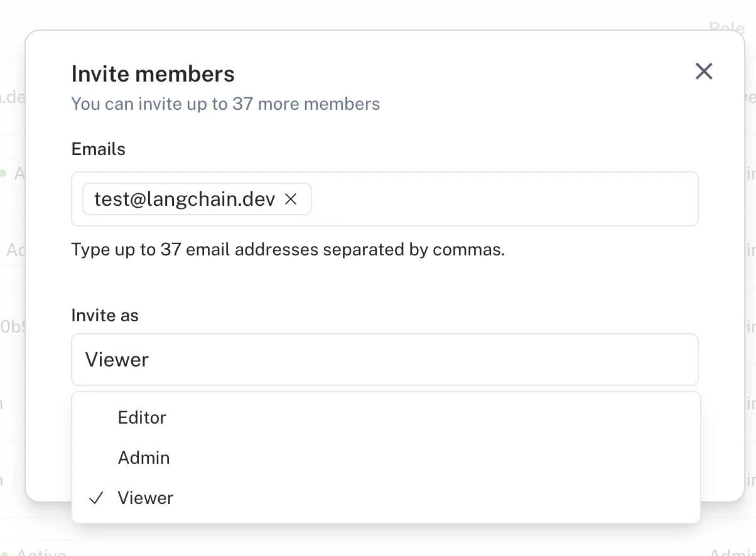Collapse the Invite as dropdown
756x556 pixels.
[x=384, y=360]
